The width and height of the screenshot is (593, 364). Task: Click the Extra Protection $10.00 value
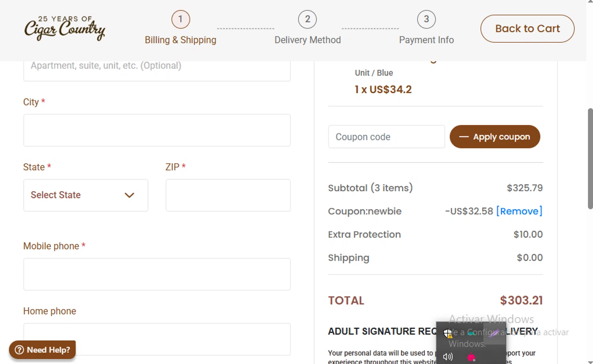click(x=528, y=234)
